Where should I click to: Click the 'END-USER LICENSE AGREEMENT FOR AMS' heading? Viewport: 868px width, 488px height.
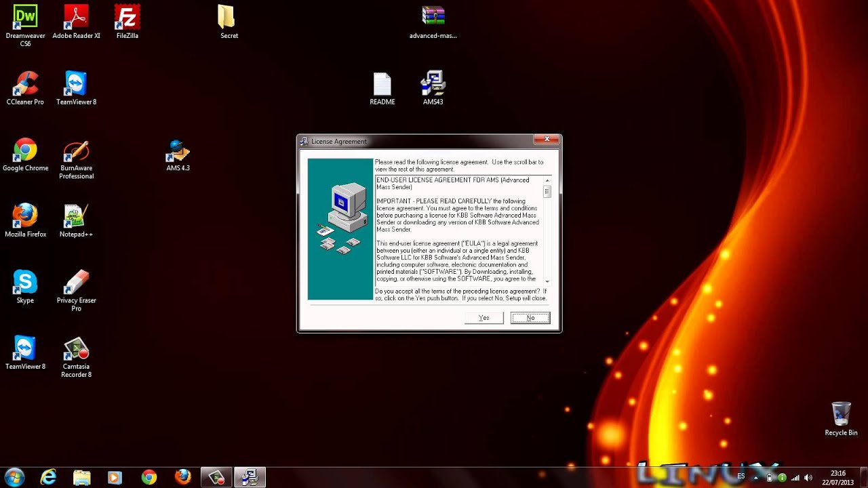(x=453, y=183)
